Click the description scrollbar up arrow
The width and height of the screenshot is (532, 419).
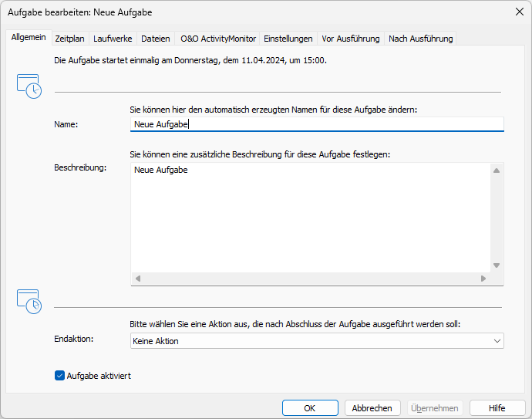coord(497,171)
